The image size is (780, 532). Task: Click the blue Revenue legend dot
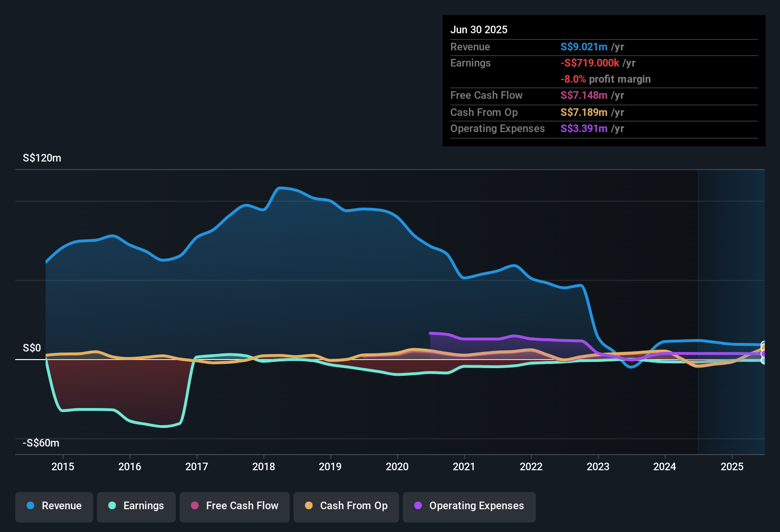(x=30, y=505)
